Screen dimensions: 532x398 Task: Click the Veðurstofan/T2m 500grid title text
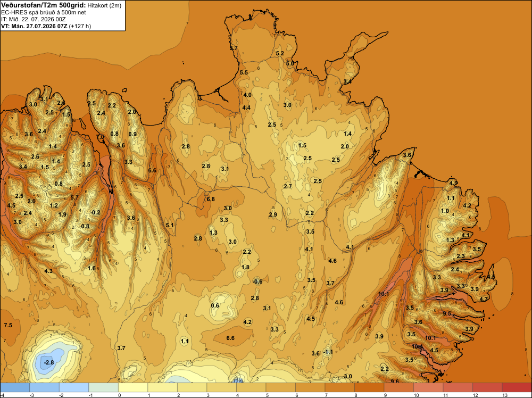point(44,5)
